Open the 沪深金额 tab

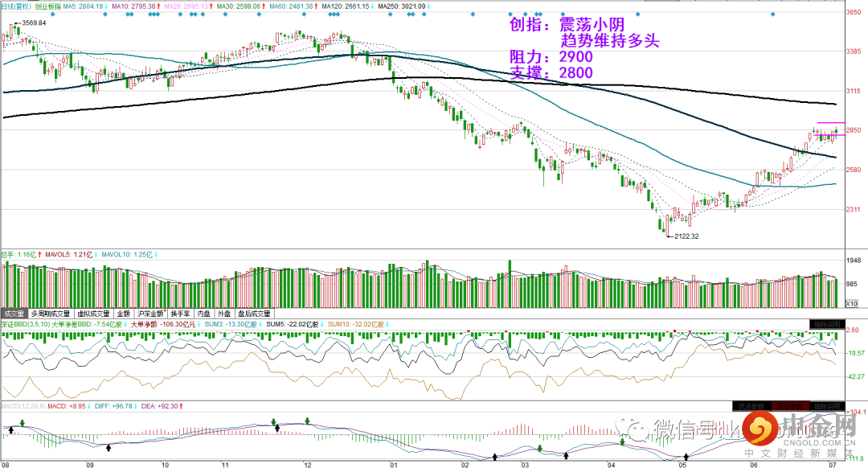point(150,314)
